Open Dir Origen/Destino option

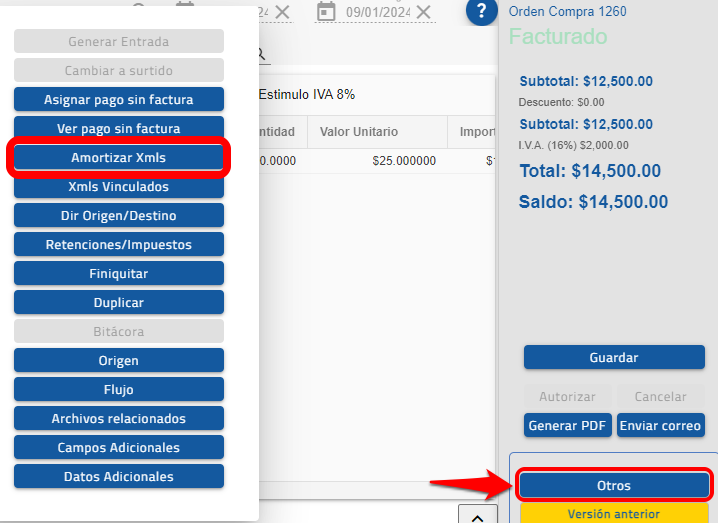pos(119,216)
